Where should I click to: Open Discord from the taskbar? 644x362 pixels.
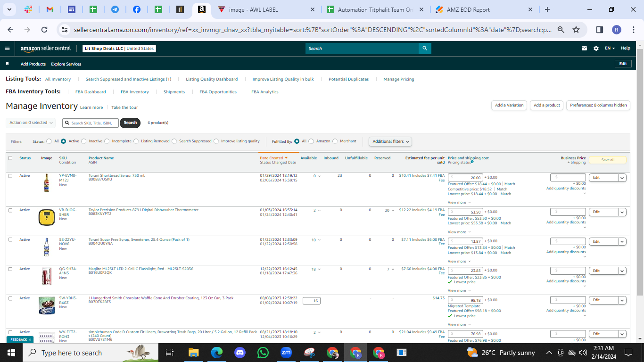[240, 353]
